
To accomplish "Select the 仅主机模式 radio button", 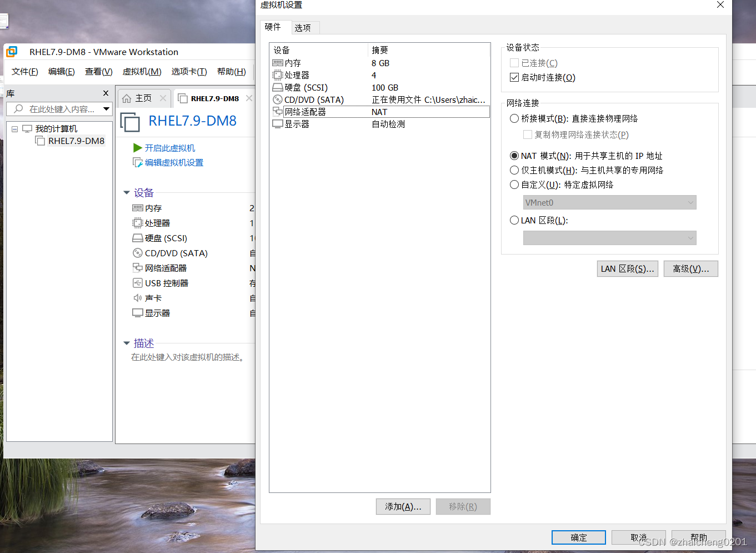I will [514, 170].
